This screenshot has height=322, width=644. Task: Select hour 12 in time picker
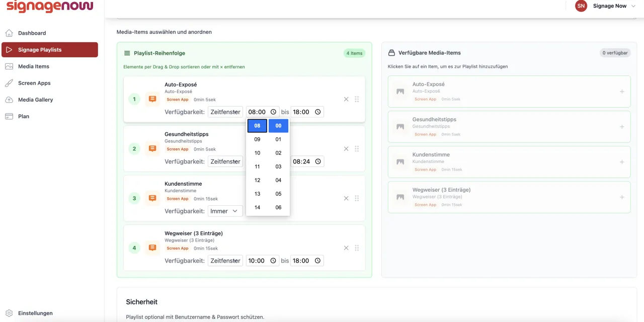tap(257, 180)
